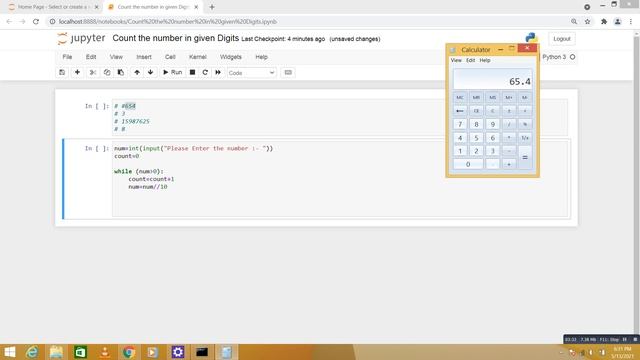The height and width of the screenshot is (360, 640).
Task: Click the Calculator MS button
Action: click(492, 98)
